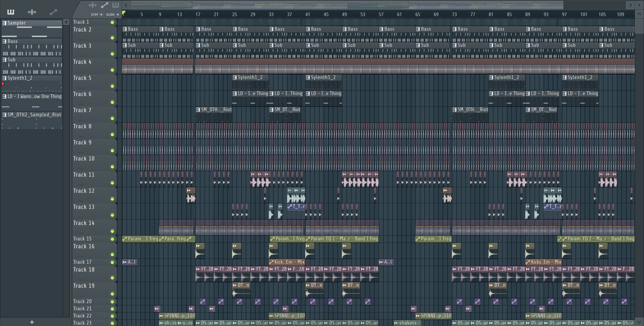Screen dimensions: 644x326
Task: Open the menu icon of the first Bass clip
Action: [125, 29]
